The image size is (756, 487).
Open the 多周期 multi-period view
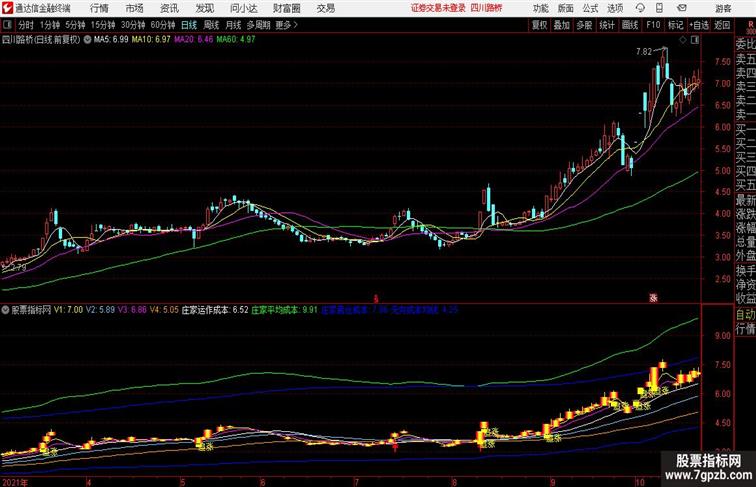258,25
